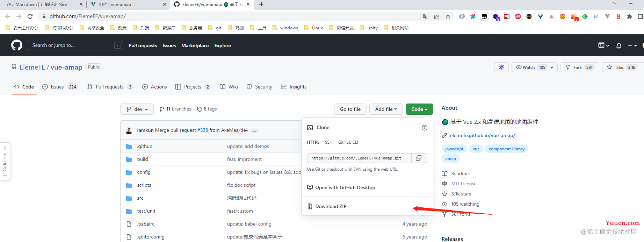The height and width of the screenshot is (242, 644).
Task: Click the clone URL text field
Action: click(x=359, y=158)
